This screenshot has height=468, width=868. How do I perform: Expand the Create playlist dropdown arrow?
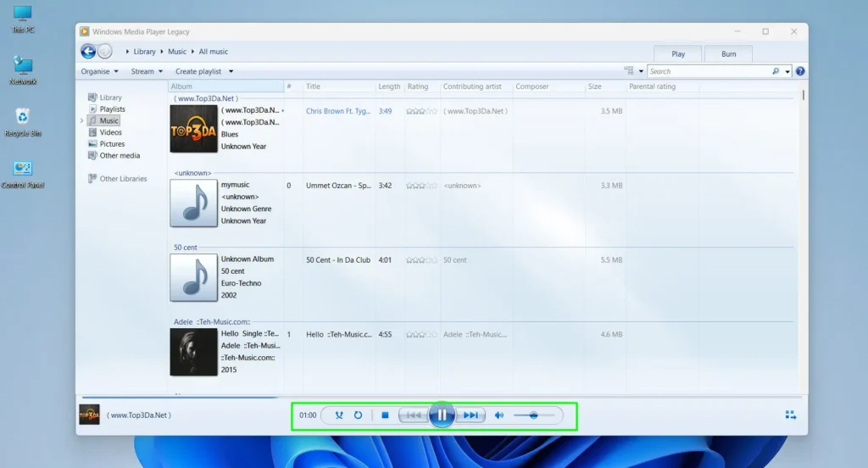(231, 71)
